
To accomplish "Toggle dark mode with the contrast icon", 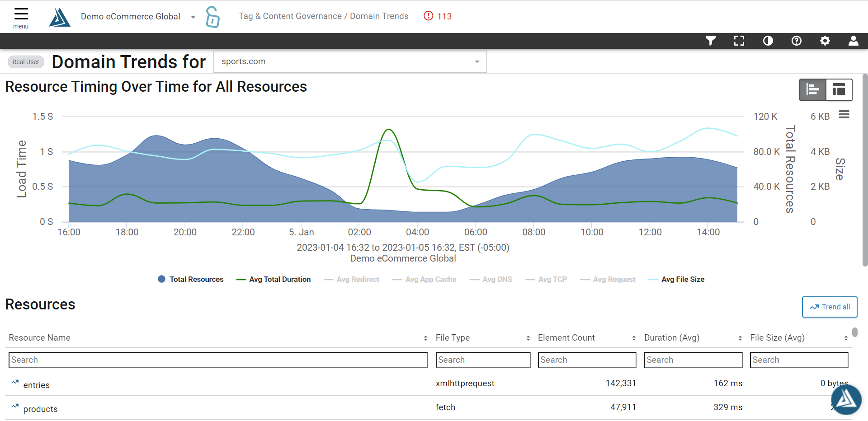I will coord(768,41).
